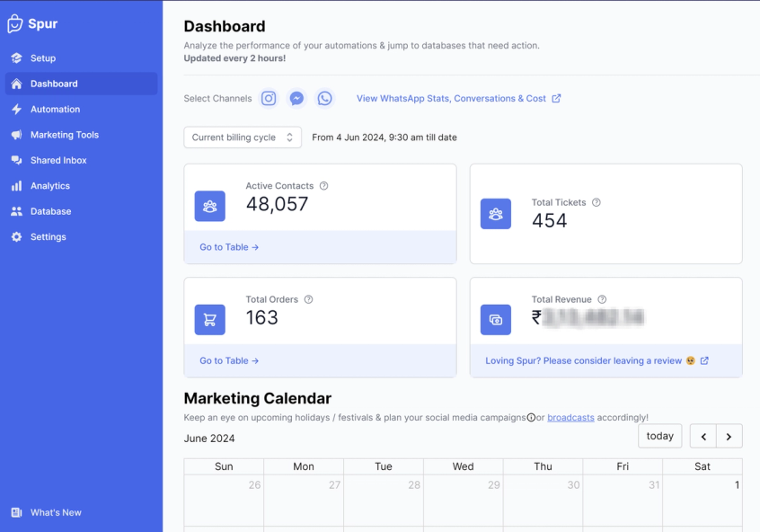Click the Total Revenue cash icon tile
760x532 pixels.
pyautogui.click(x=496, y=320)
